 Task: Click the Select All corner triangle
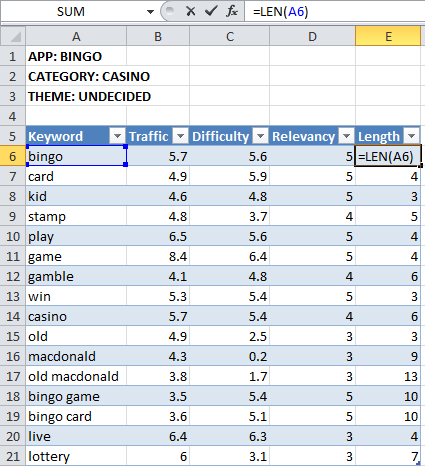point(13,36)
